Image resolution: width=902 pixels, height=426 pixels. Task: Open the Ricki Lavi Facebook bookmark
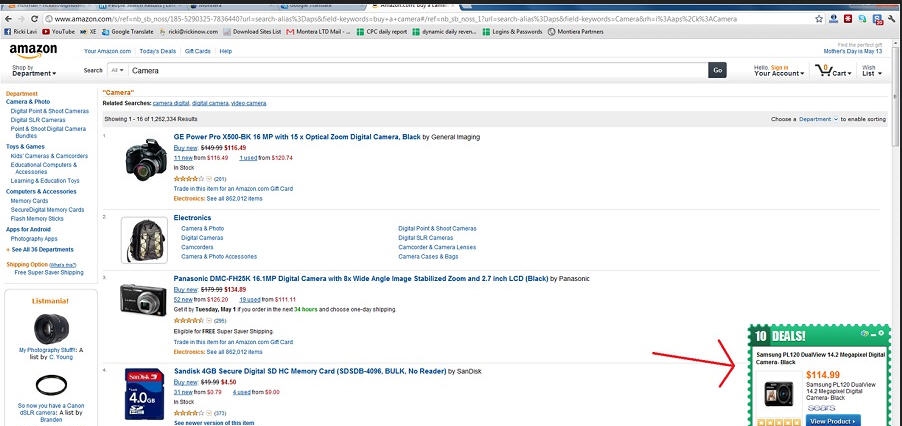point(21,32)
